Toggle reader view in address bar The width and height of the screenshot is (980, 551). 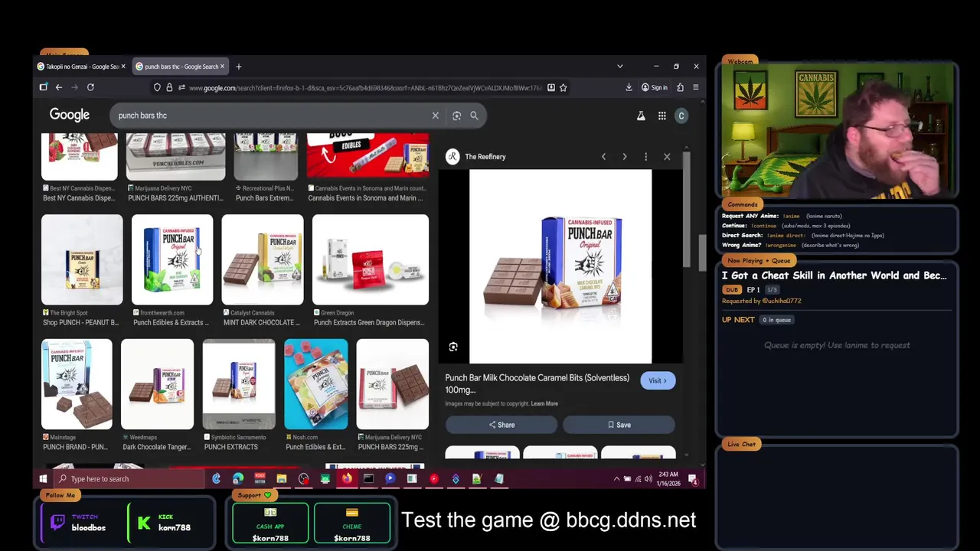click(550, 88)
